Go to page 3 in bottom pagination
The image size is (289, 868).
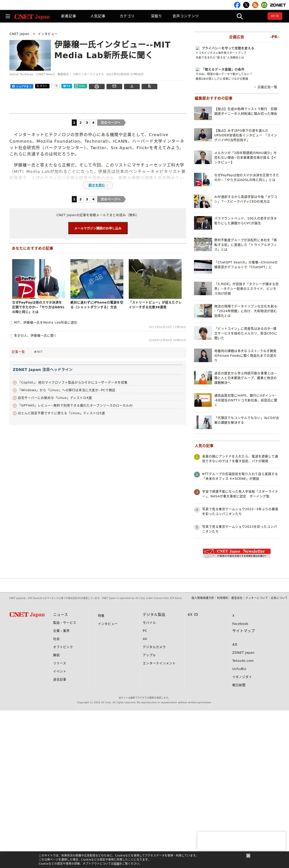point(87,199)
